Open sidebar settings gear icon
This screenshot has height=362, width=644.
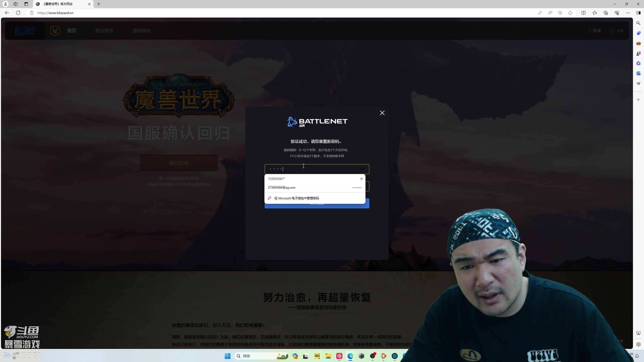[638, 345]
